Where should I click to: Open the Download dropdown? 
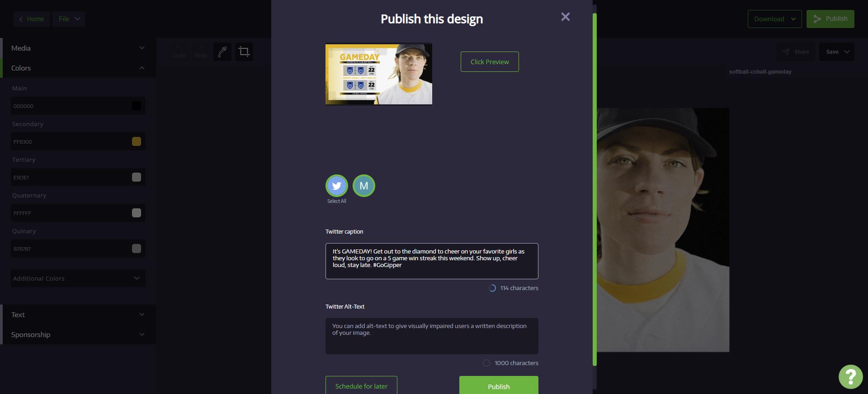pos(774,19)
